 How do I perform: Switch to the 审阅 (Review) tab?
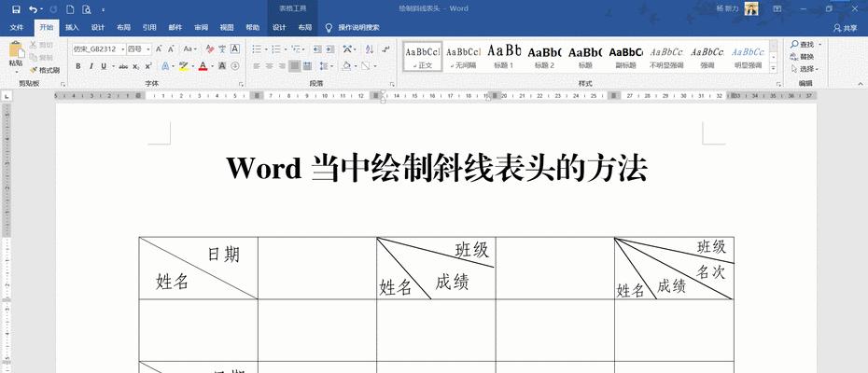[x=201, y=27]
